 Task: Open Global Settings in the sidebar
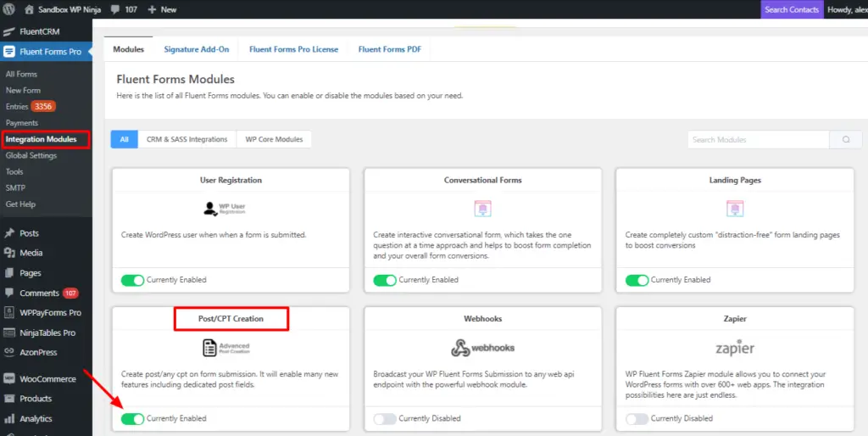click(x=31, y=156)
